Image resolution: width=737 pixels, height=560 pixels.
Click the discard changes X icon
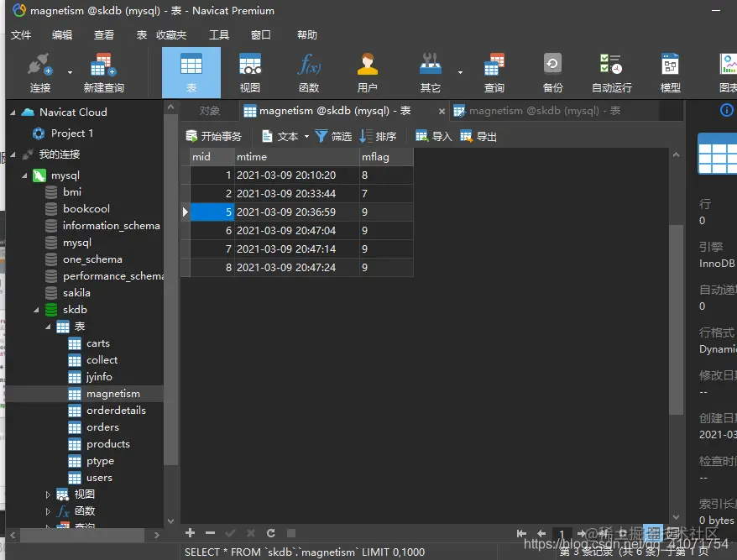coord(250,533)
